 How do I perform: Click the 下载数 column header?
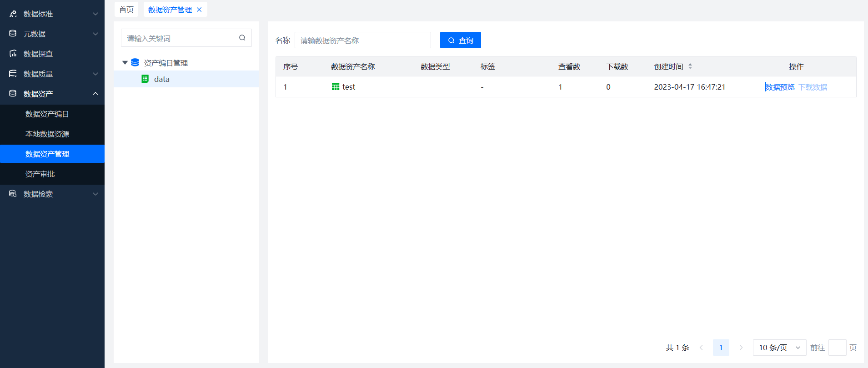click(x=617, y=66)
